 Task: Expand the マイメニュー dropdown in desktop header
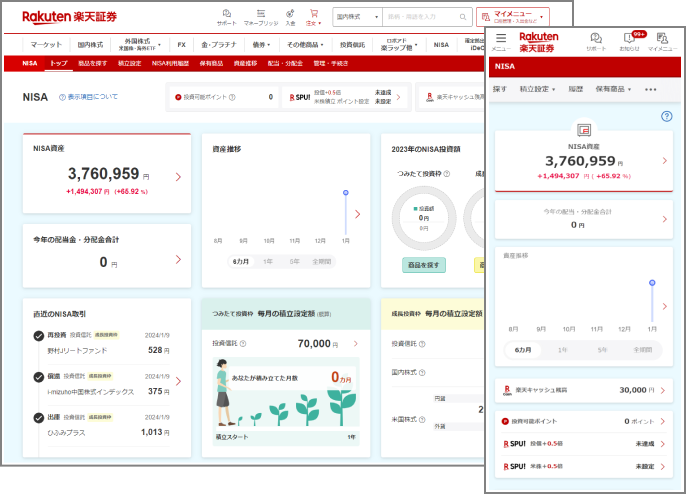tap(513, 17)
